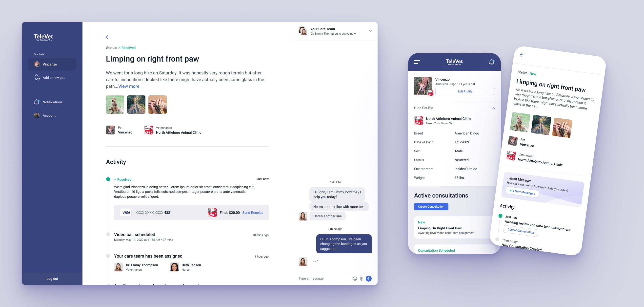Select the Account menu item

click(49, 115)
